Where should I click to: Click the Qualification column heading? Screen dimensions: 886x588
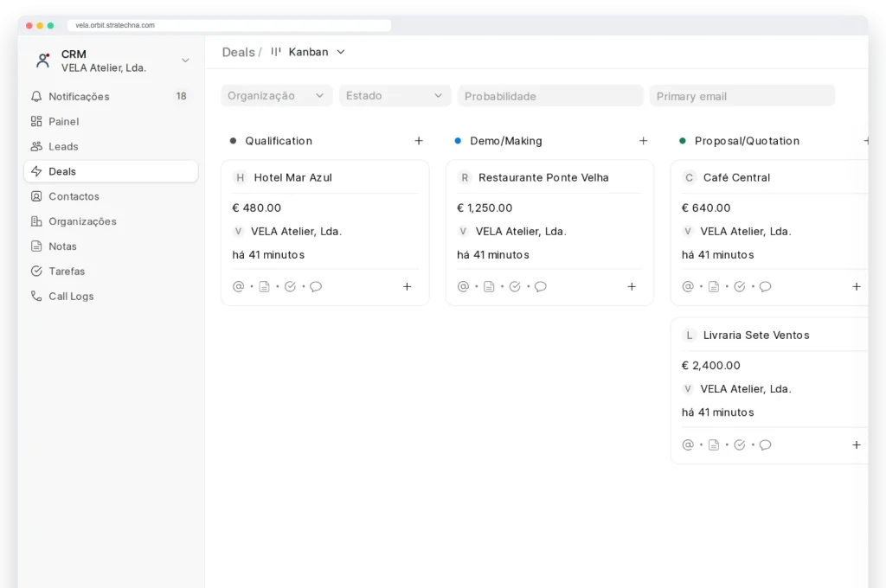[x=279, y=141]
